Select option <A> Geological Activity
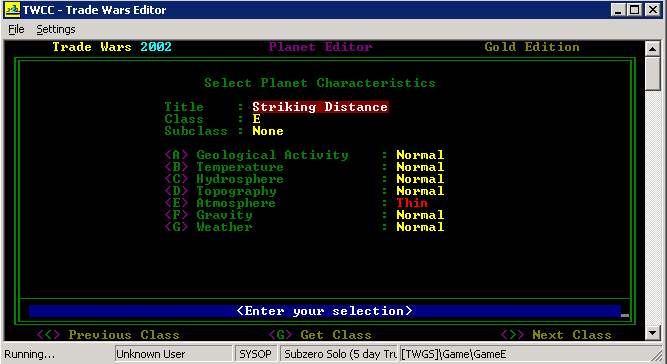 [x=257, y=155]
